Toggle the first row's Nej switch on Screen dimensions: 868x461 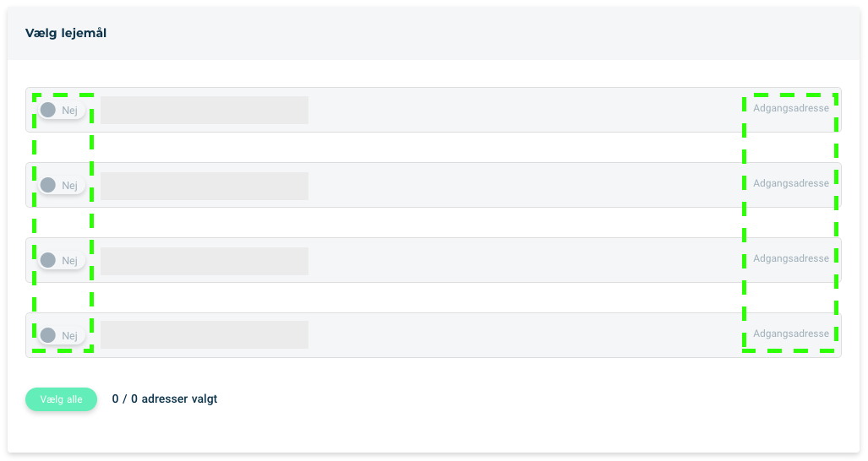(62, 110)
